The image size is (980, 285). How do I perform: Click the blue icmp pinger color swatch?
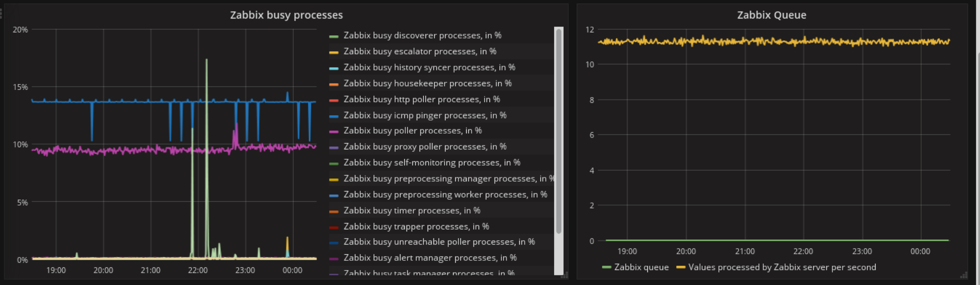click(334, 116)
